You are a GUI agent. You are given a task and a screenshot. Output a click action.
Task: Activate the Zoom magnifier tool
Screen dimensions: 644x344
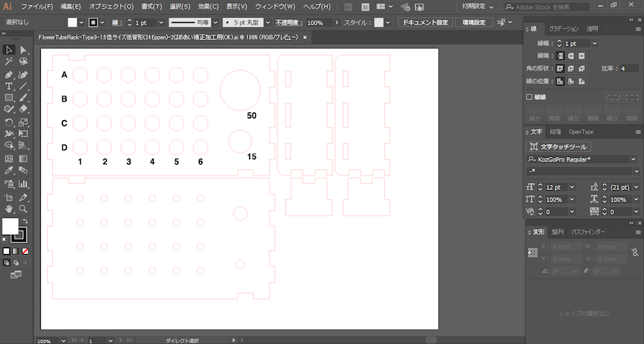coord(23,209)
